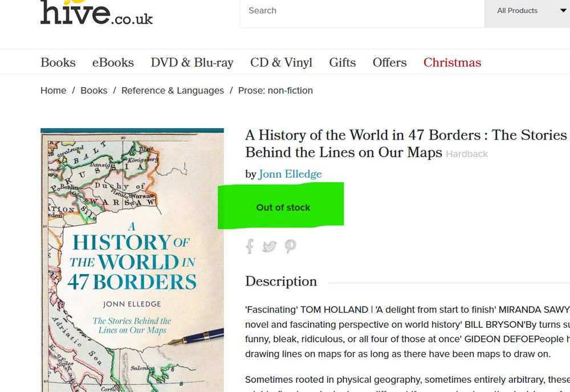Click the book title heading

(406, 144)
